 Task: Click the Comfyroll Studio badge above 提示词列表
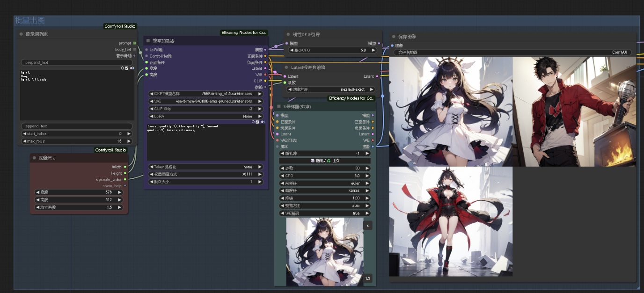click(x=120, y=26)
